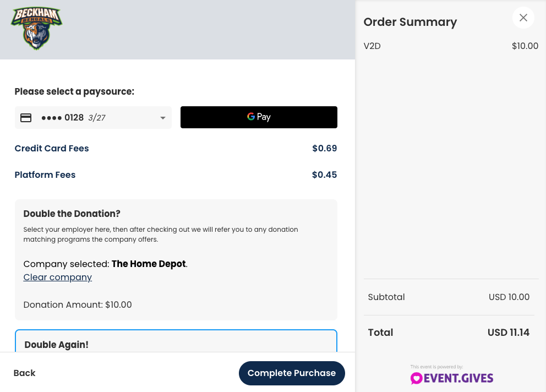The width and height of the screenshot is (546, 392).
Task: Click the Clear company link
Action: click(x=57, y=277)
